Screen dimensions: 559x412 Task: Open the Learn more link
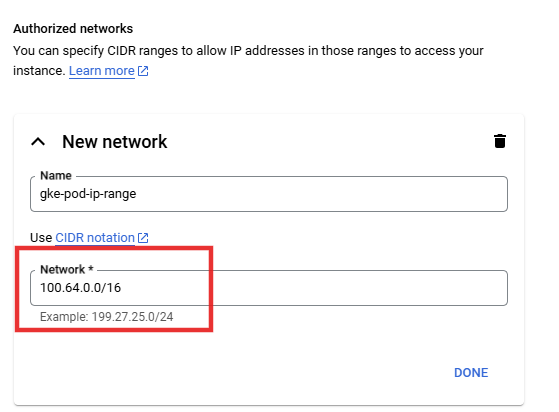(102, 71)
